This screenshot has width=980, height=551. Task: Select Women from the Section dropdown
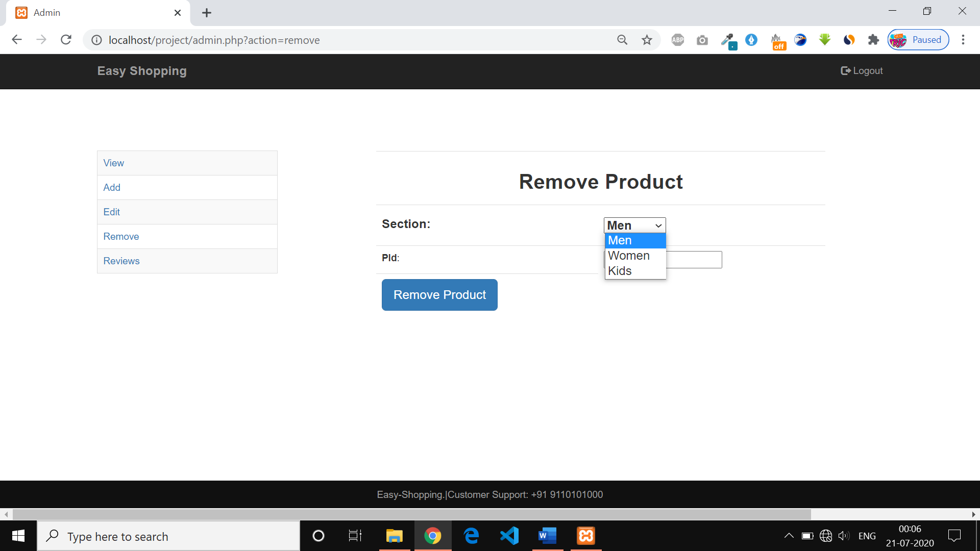point(628,256)
